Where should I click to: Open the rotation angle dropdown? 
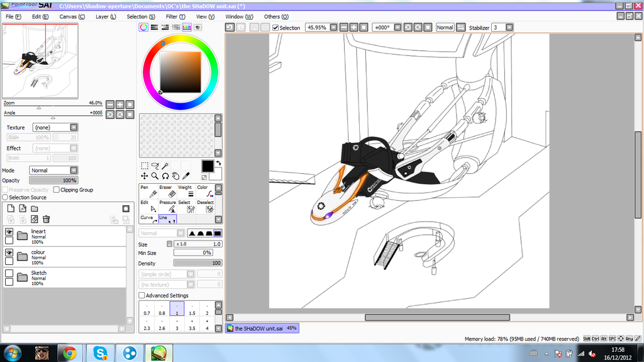tap(397, 27)
